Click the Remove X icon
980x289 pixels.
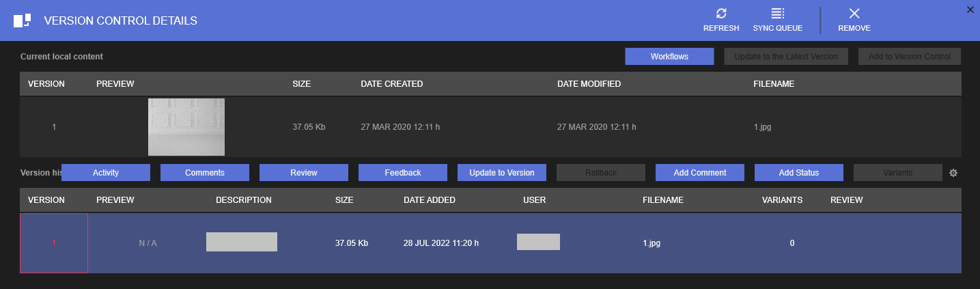point(854,14)
